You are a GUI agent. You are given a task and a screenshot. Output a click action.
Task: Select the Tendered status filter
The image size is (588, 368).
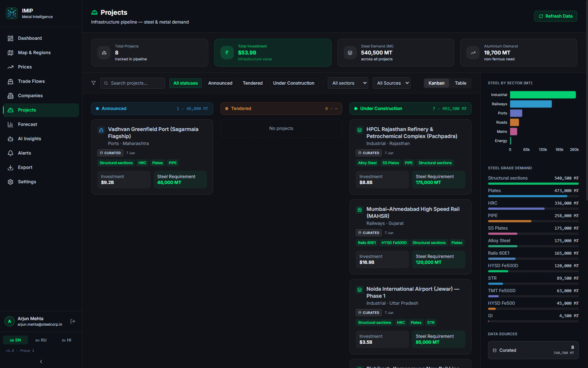pos(252,83)
